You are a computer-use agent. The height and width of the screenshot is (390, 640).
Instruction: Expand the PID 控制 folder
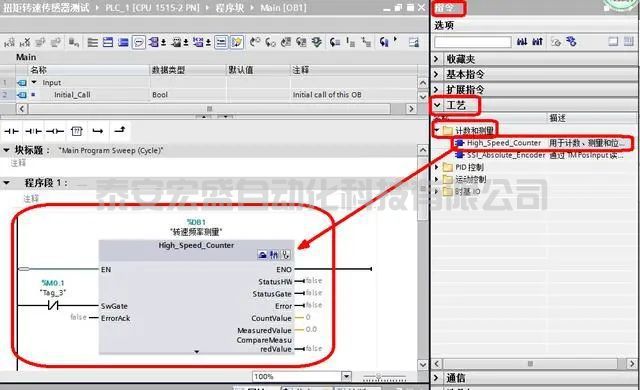coord(436,167)
